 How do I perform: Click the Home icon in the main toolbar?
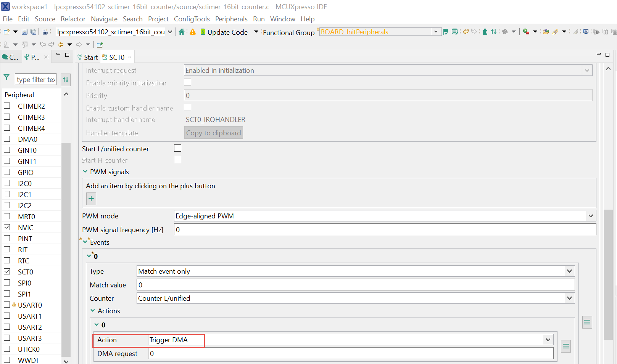click(x=181, y=32)
